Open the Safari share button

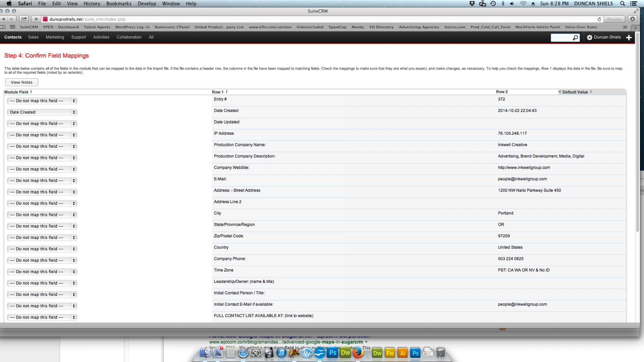pos(24,19)
